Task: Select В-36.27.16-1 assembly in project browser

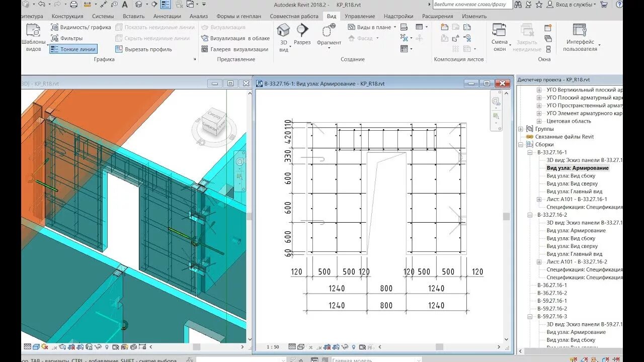Action: pos(552,286)
